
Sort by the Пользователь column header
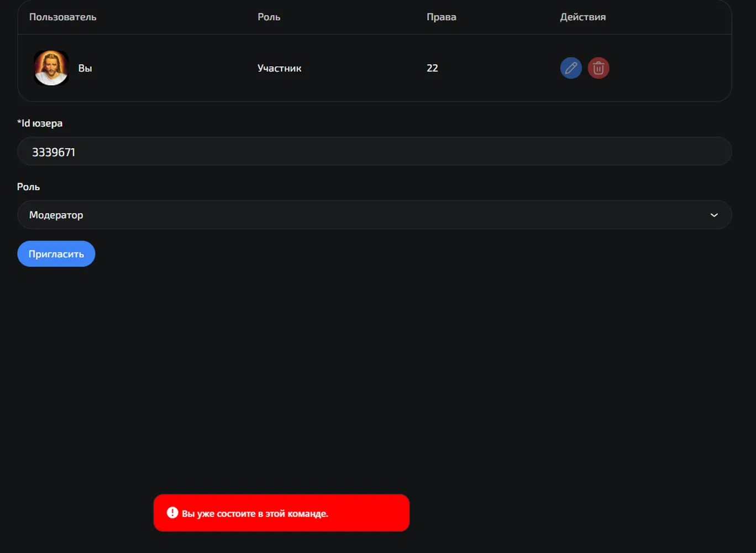click(x=63, y=17)
